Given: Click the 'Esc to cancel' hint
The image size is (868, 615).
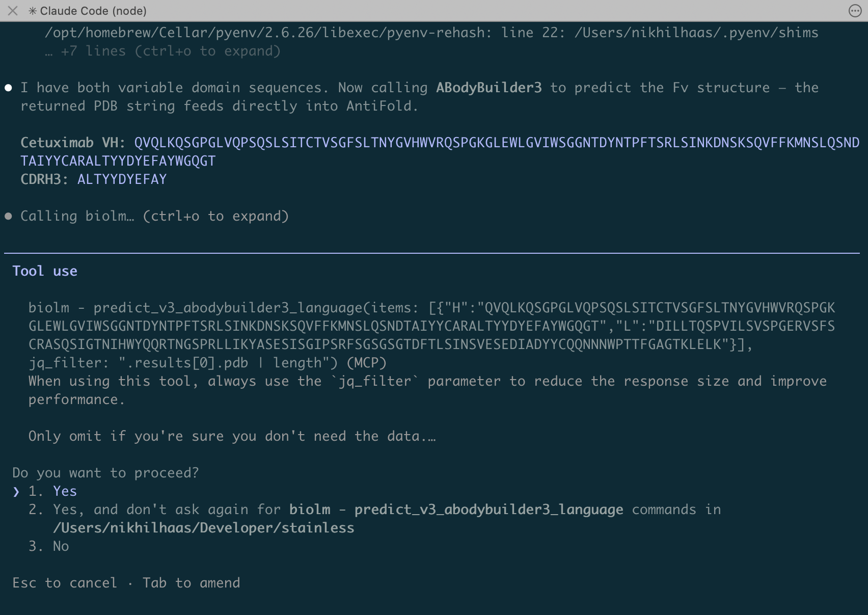Looking at the screenshot, I should (x=65, y=583).
